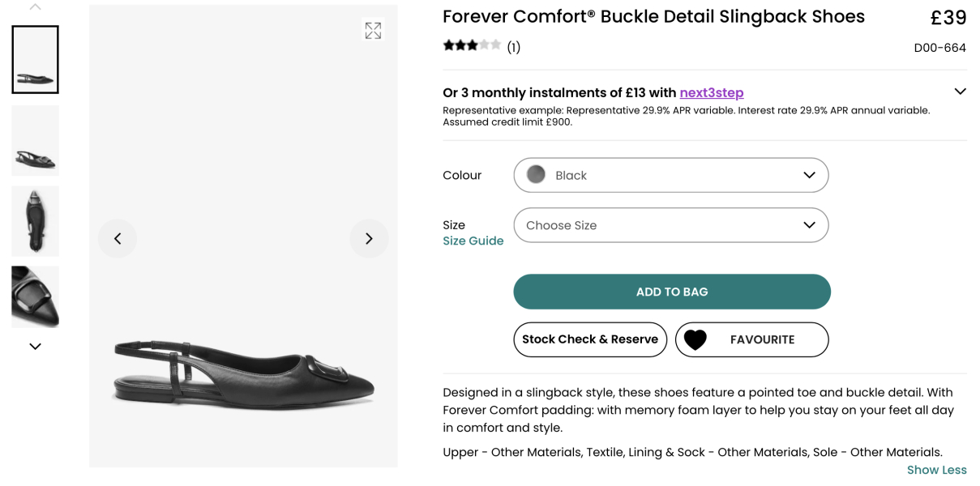Select the first side-view shoe thumbnail
This screenshot has width=980, height=486.
pyautogui.click(x=36, y=59)
